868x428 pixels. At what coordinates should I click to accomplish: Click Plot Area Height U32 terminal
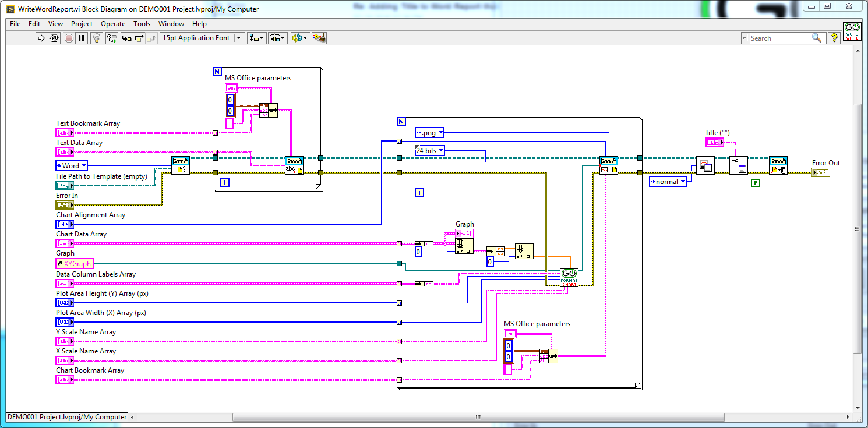[x=65, y=303]
